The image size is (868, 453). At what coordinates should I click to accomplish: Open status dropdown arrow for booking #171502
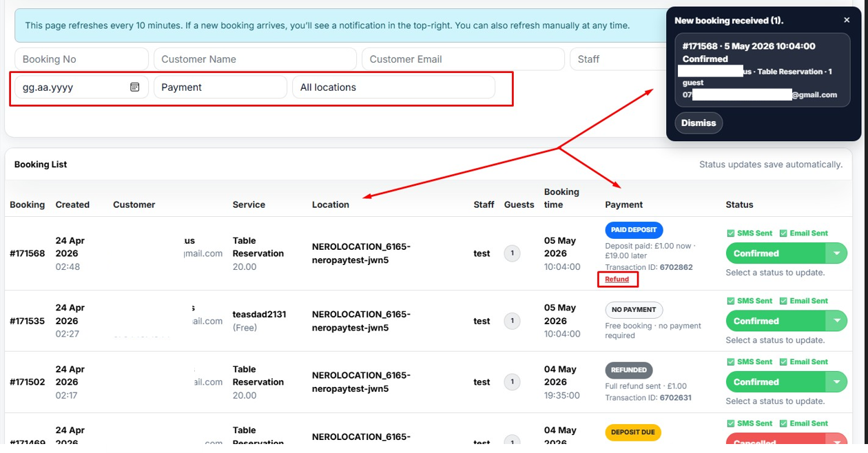click(x=836, y=382)
